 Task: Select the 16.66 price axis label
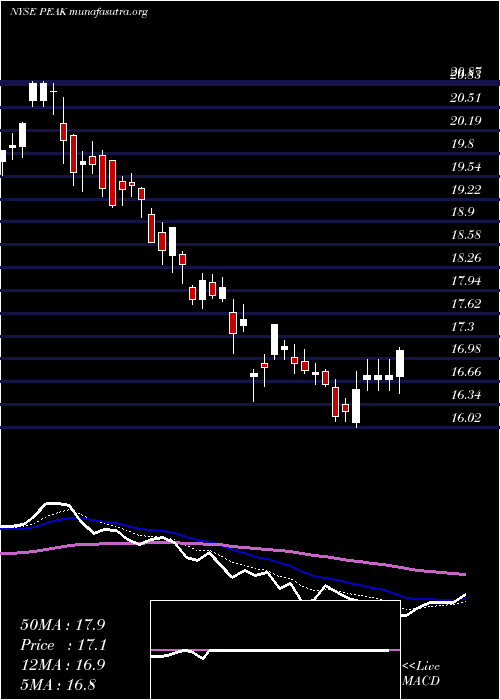[x=466, y=372]
